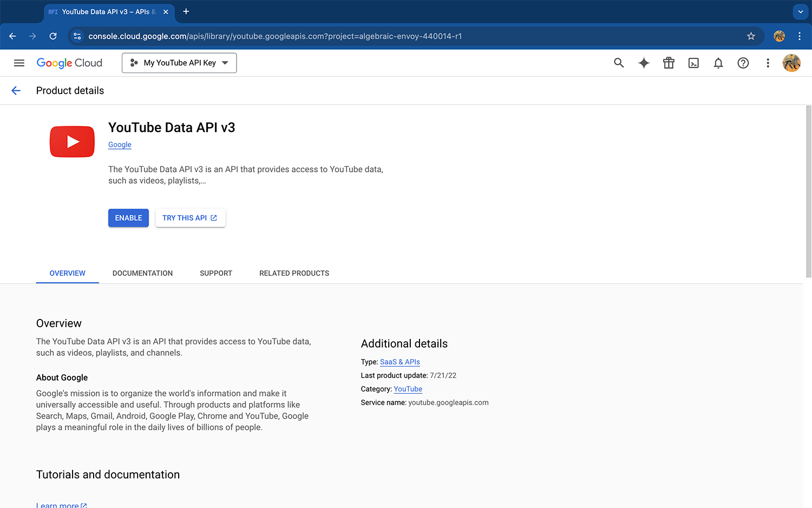Click the browser forward arrow
Image resolution: width=812 pixels, height=508 pixels.
tap(32, 36)
